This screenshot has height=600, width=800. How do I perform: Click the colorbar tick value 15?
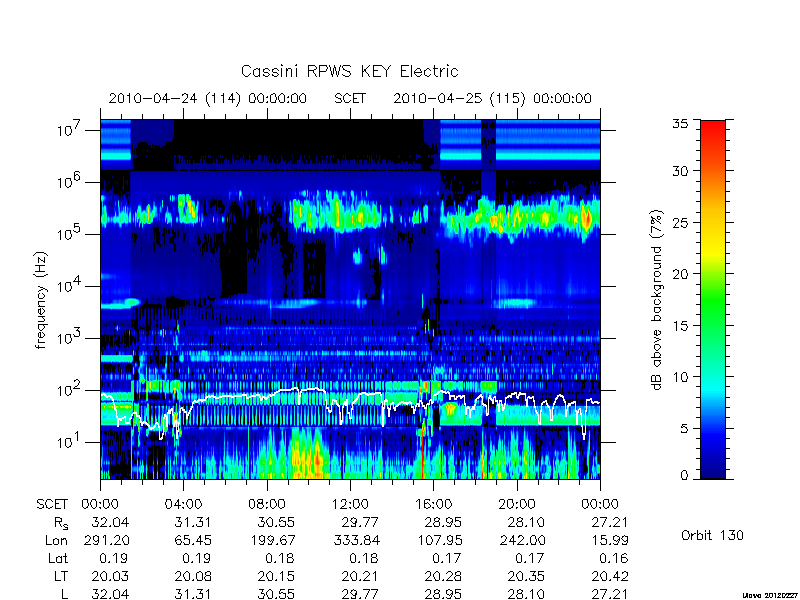click(680, 325)
